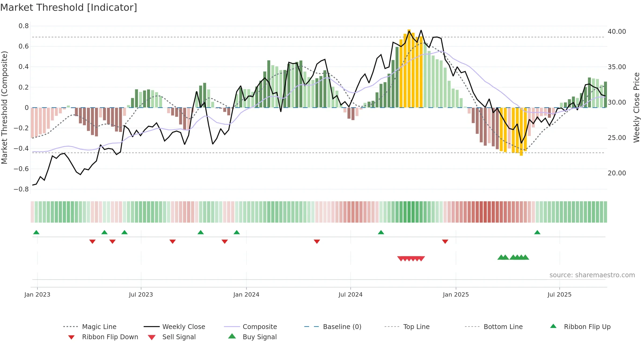Click the −0.4 left axis tick label
This screenshot has height=362, width=644.
[x=21, y=148]
